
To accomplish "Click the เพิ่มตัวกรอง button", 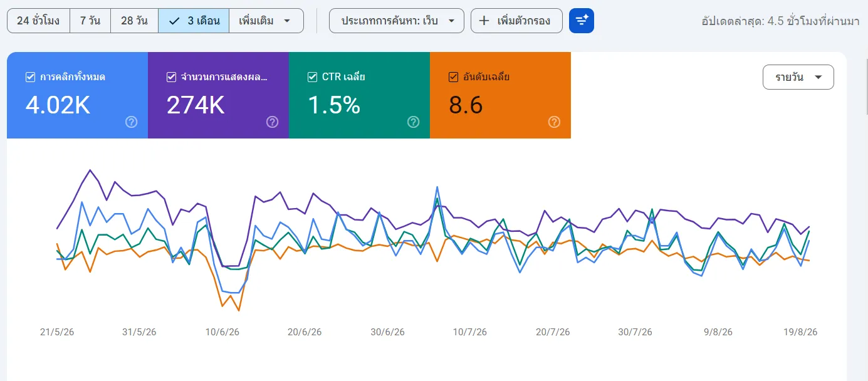I will click(516, 21).
